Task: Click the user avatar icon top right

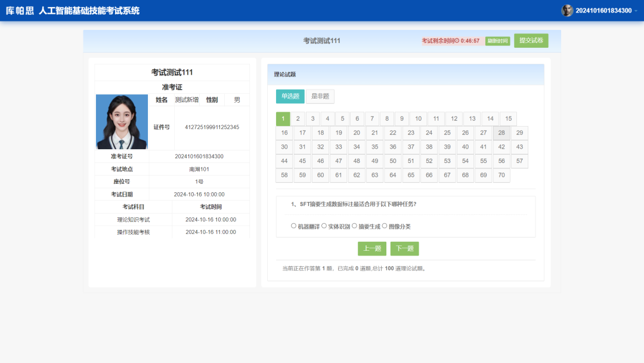Action: click(x=566, y=10)
